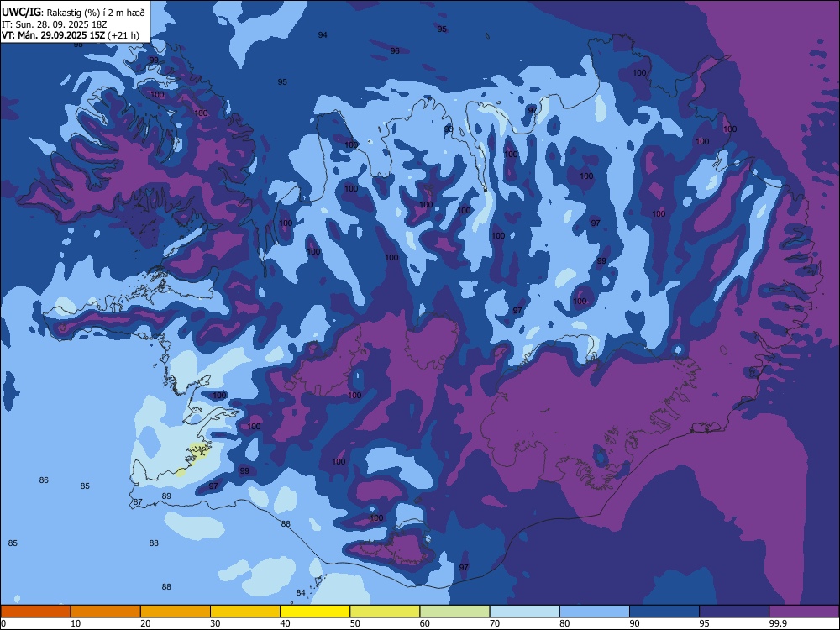Image resolution: width=840 pixels, height=630 pixels.
Task: Click the '84' humidity value near the bottom
Action: [x=301, y=592]
